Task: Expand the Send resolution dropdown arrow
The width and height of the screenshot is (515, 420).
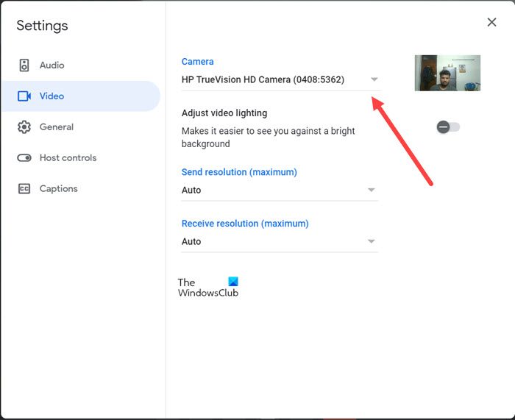Action: [372, 190]
